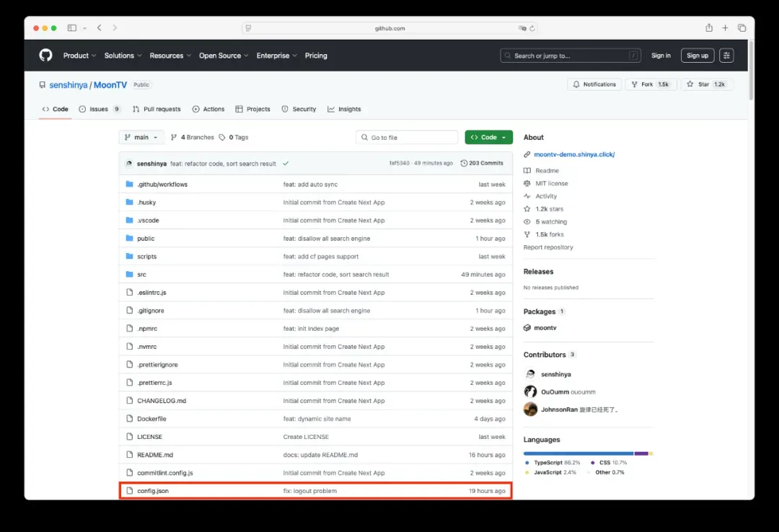This screenshot has width=779, height=532.
Task: Open the config.json file
Action: [x=153, y=491]
